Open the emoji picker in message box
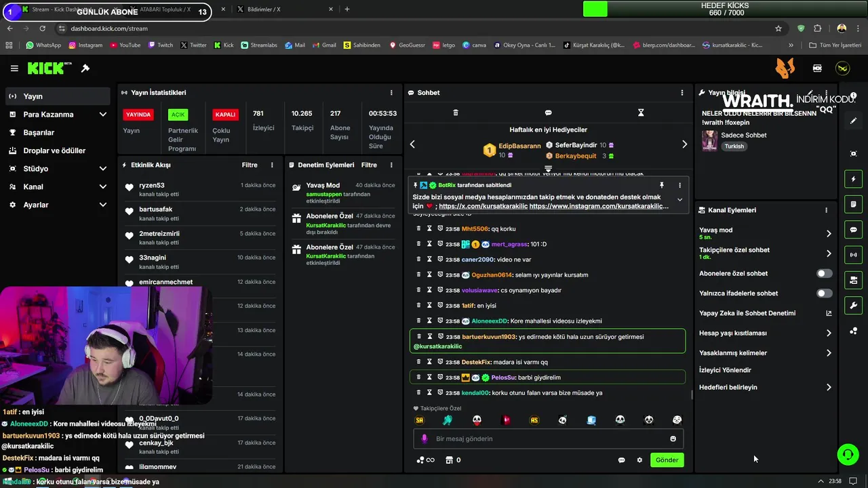The height and width of the screenshot is (488, 868). 673,439
